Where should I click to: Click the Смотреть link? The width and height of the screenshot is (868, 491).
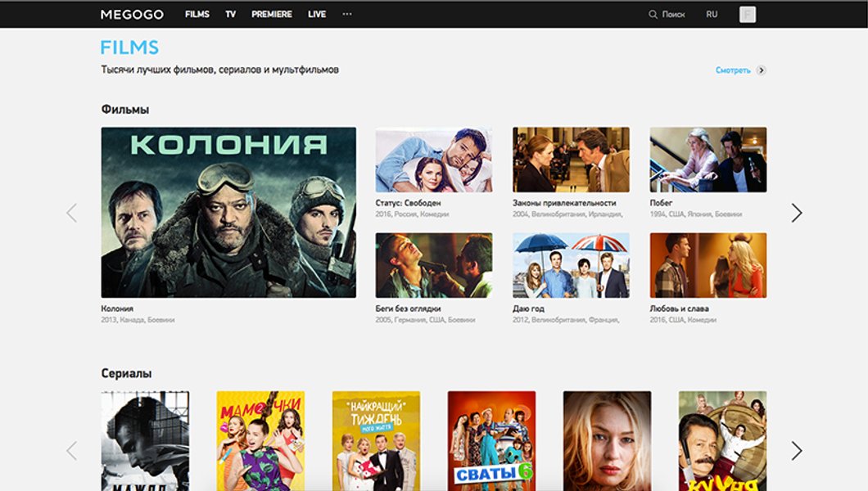pos(732,70)
